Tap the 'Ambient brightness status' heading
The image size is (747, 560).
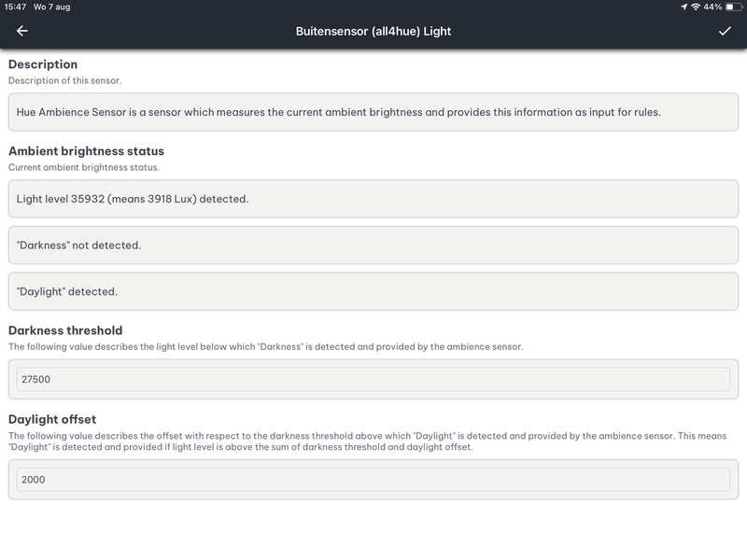point(86,150)
